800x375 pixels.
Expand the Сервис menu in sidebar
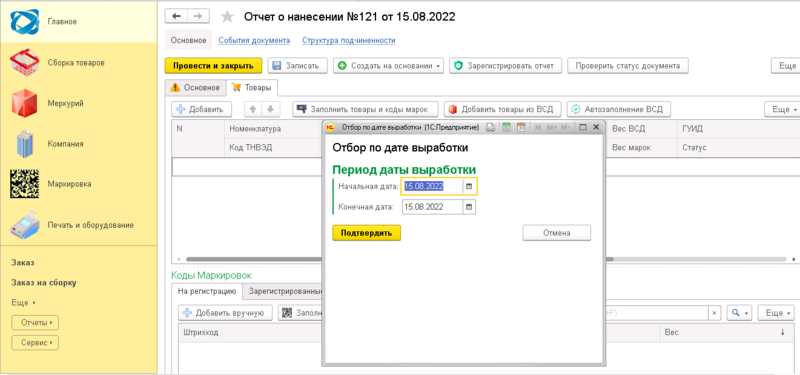coord(35,343)
